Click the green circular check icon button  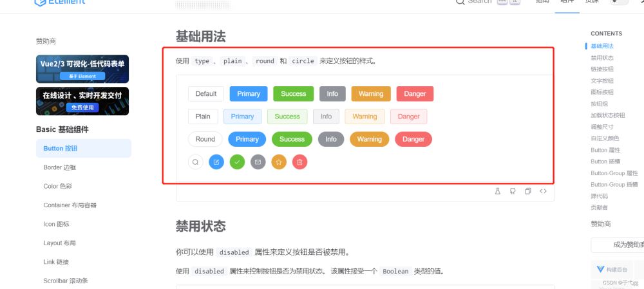(237, 162)
